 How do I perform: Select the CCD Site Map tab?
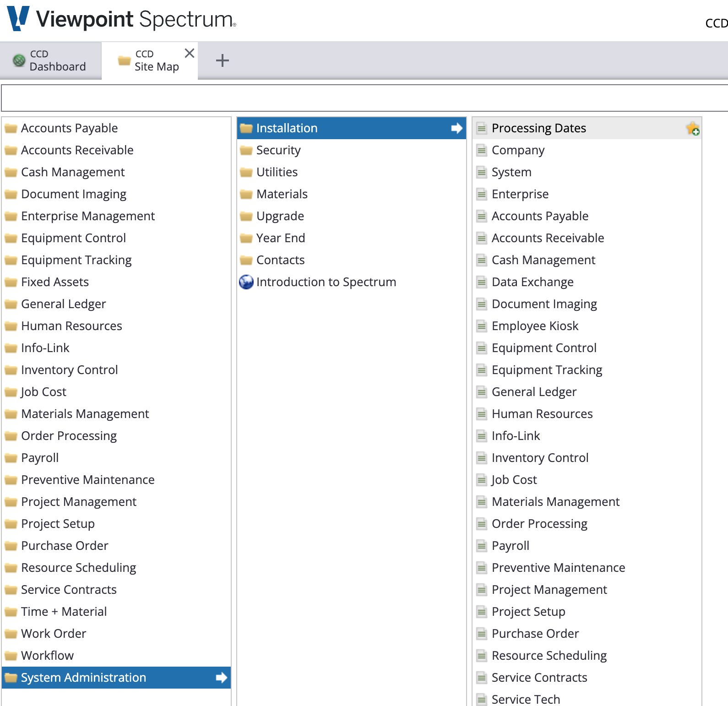click(x=150, y=60)
